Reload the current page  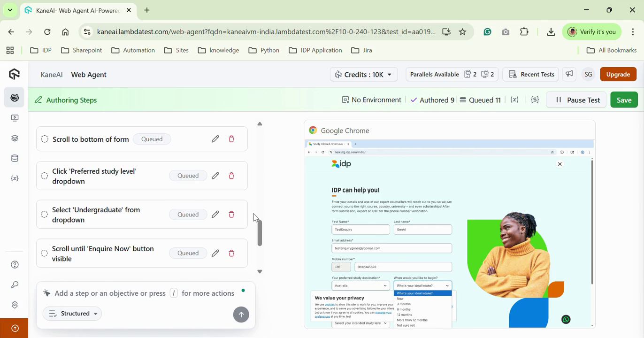[47, 32]
